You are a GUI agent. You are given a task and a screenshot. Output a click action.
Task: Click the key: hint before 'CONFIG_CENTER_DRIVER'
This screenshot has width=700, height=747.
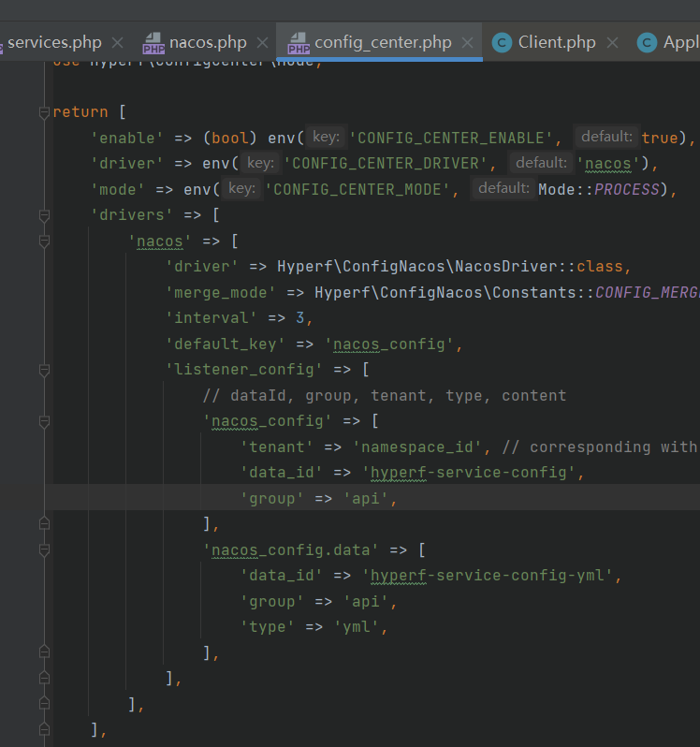[260, 163]
